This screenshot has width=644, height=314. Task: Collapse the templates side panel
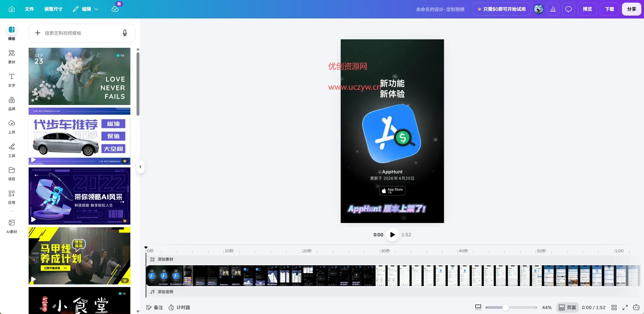(x=140, y=167)
